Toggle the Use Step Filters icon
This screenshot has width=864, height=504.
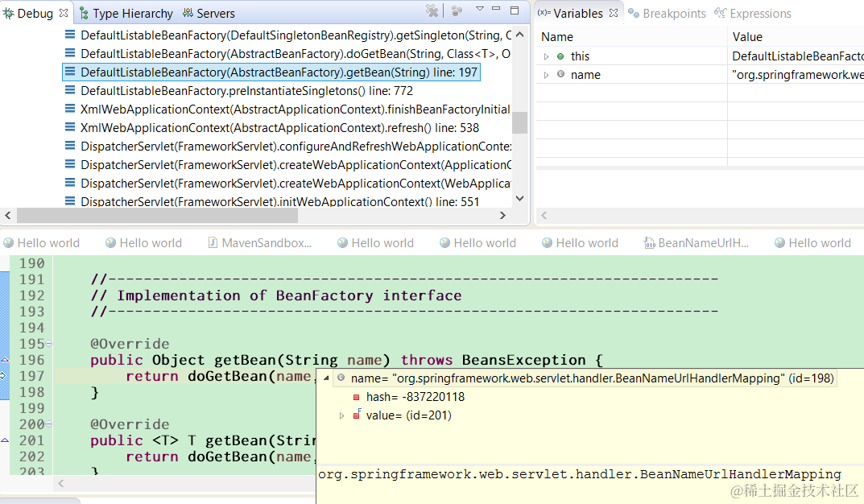tap(457, 10)
